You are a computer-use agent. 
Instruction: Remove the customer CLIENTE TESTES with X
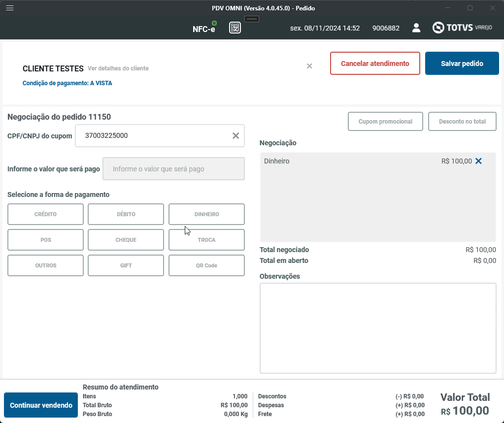(x=309, y=66)
